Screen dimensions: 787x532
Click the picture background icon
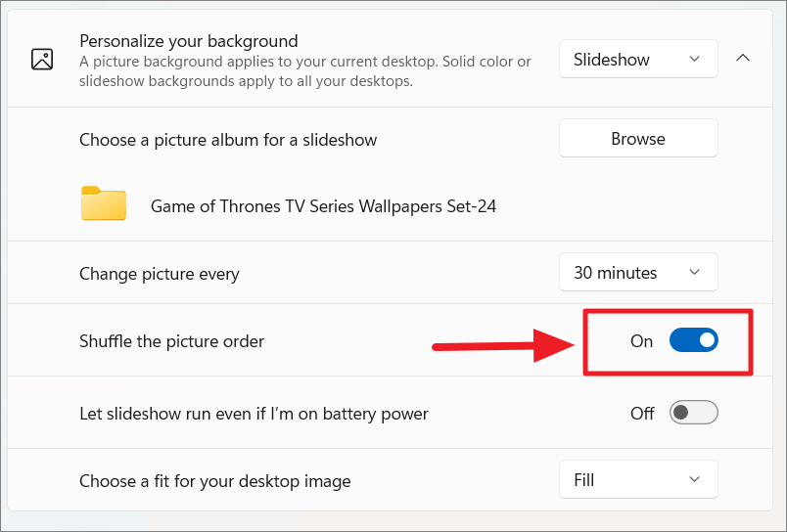(42, 60)
